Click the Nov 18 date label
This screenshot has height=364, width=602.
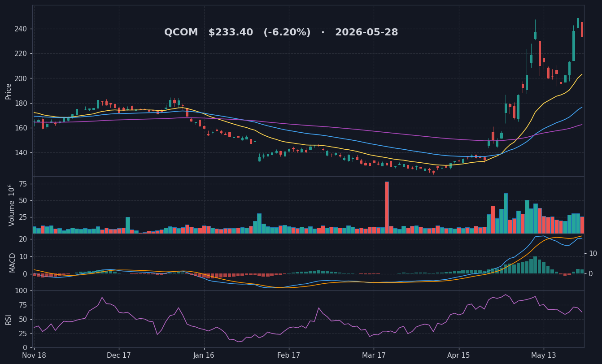click(x=34, y=355)
